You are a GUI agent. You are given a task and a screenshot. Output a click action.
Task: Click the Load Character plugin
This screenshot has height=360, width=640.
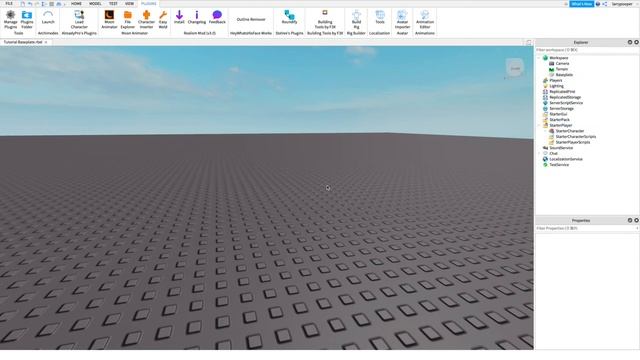[79, 19]
